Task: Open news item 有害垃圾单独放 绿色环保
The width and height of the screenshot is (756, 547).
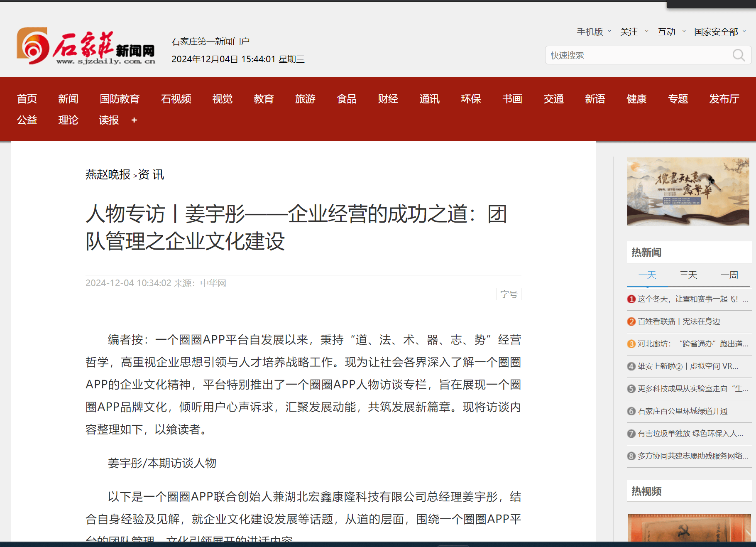Action: click(x=690, y=434)
